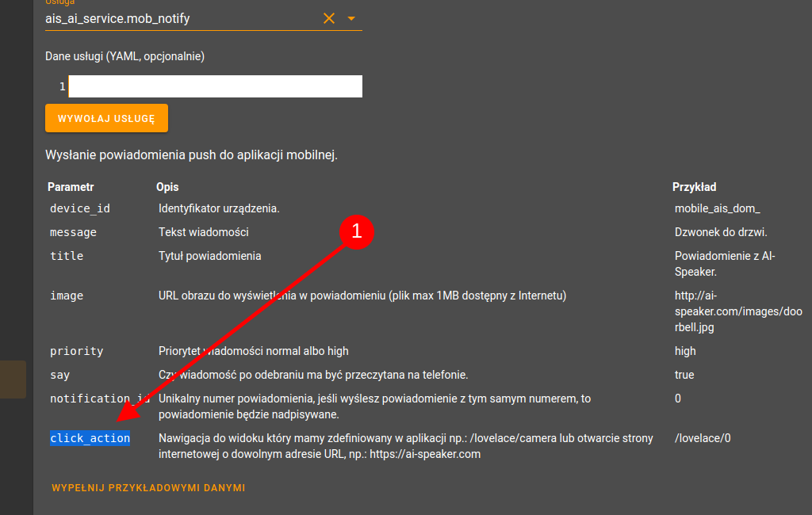Click the priority parameter name
Viewport: 812px width, 515px height.
pos(77,352)
